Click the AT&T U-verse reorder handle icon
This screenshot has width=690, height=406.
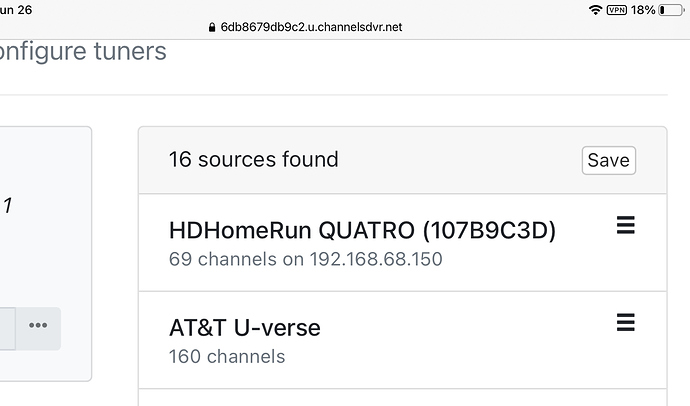(626, 322)
